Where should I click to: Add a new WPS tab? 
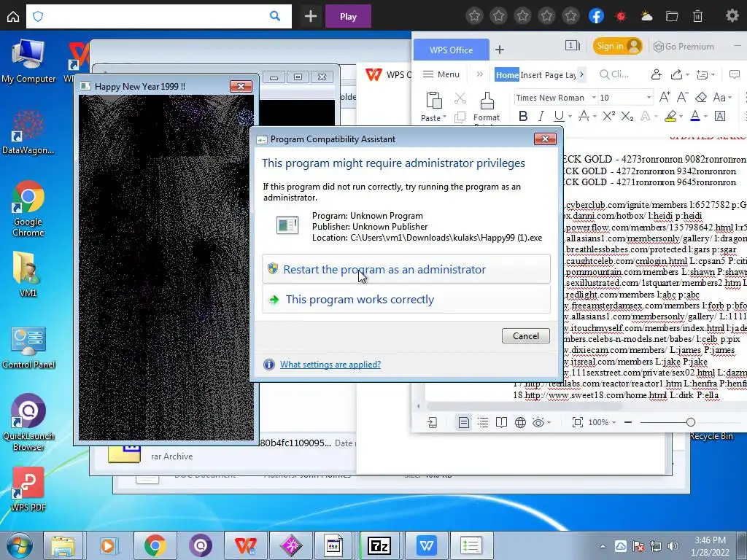pos(499,50)
